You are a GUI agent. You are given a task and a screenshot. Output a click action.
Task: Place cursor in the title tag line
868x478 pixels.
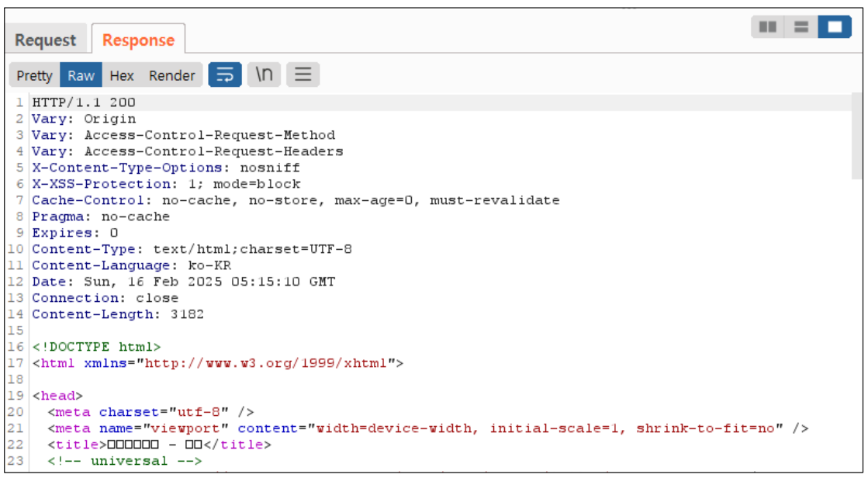click(x=159, y=445)
